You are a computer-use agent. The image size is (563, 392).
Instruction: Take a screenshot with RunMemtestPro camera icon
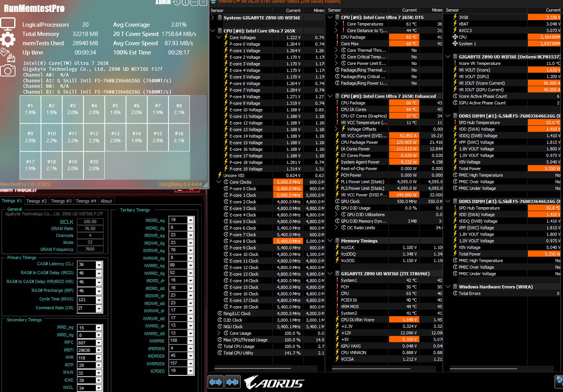[8, 70]
